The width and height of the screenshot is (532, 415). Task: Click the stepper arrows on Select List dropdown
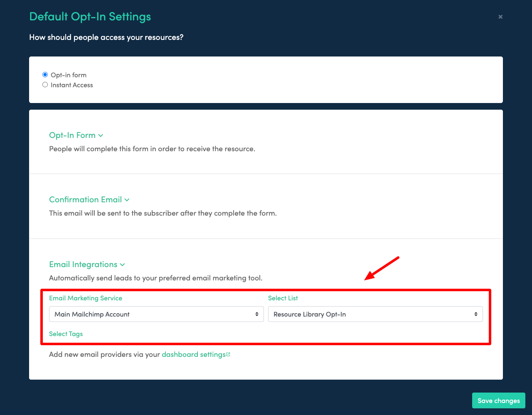click(475, 314)
